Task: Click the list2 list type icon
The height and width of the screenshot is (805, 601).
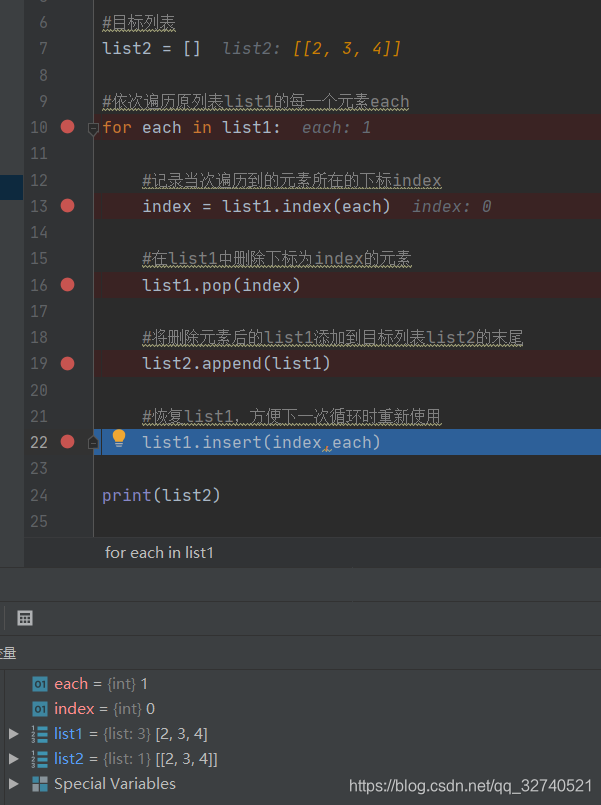Action: click(x=40, y=759)
